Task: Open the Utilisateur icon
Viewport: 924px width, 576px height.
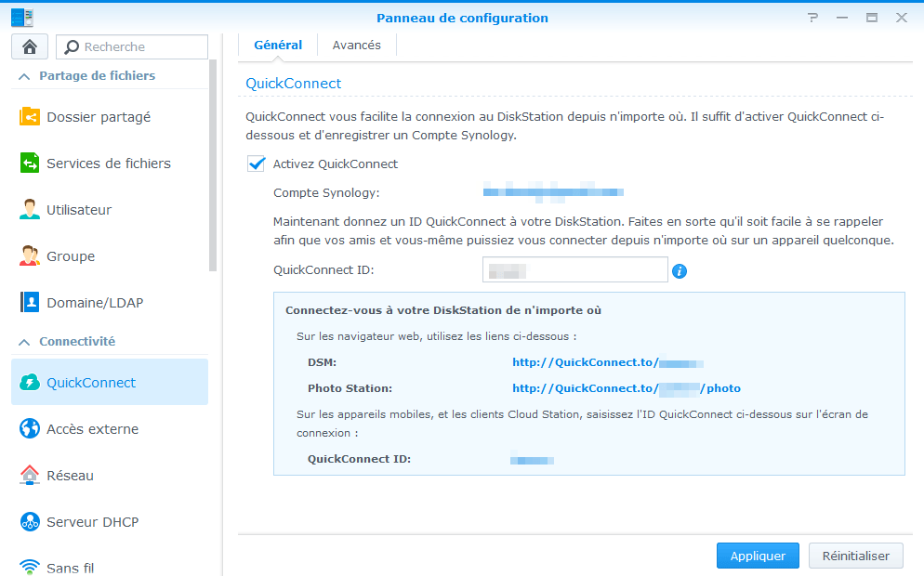Action: point(30,210)
